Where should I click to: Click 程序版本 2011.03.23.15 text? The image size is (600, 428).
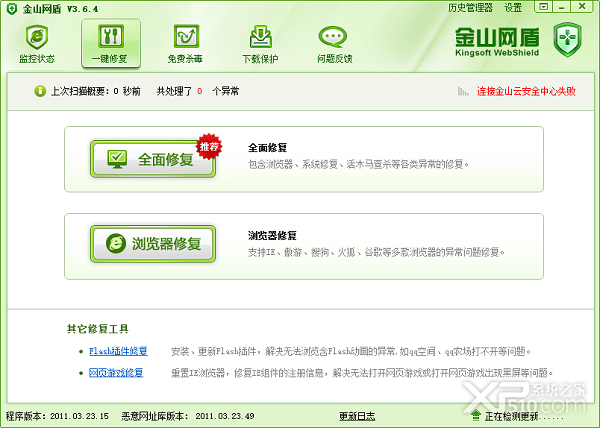tap(57, 416)
